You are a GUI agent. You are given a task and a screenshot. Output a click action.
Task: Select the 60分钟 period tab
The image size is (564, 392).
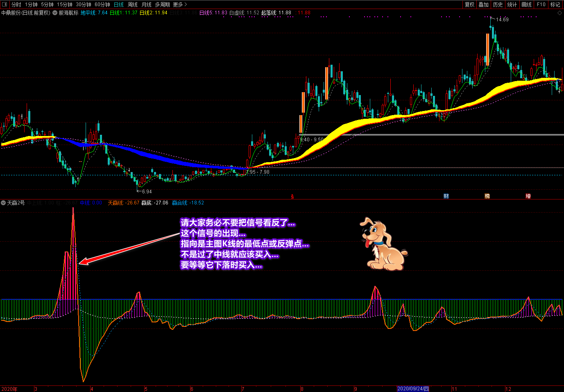[102, 5]
